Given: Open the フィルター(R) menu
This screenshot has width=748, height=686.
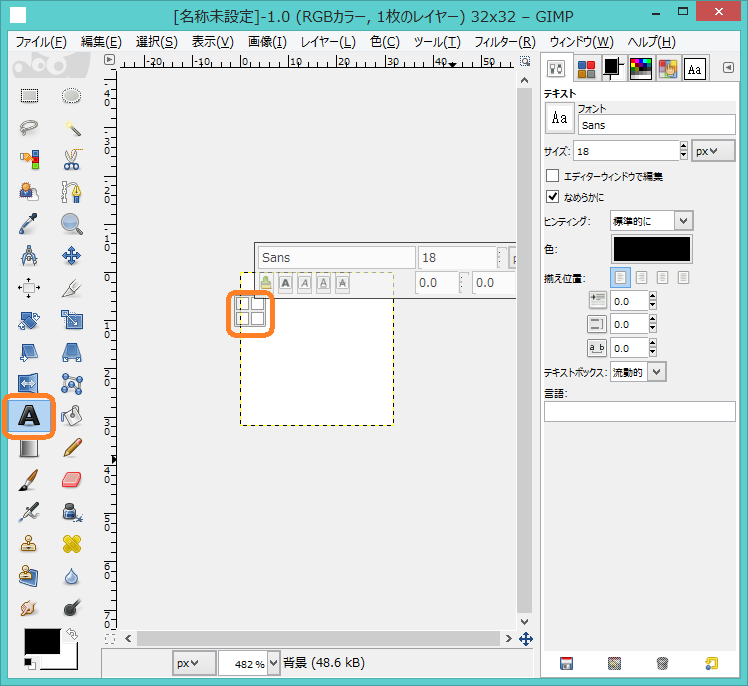Looking at the screenshot, I should 505,42.
